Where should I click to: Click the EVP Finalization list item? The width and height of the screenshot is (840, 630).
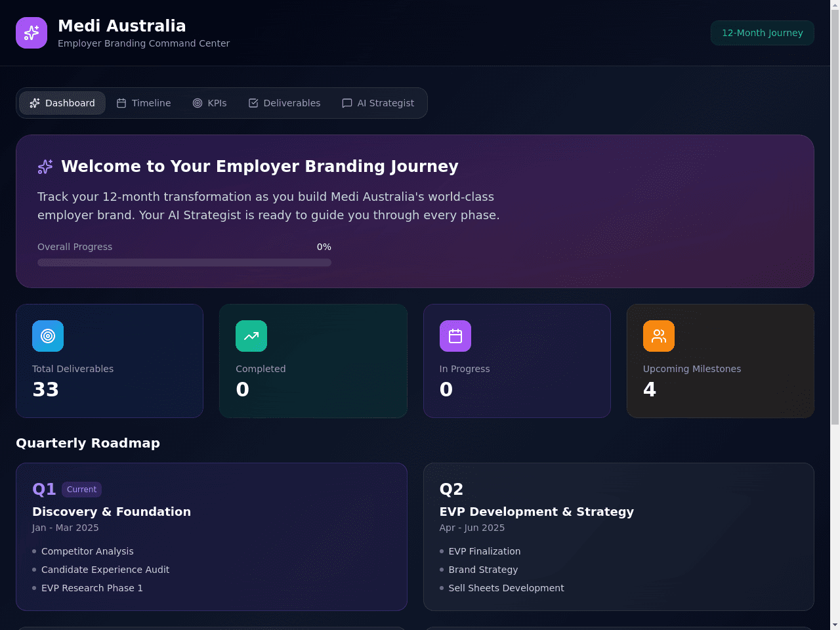click(484, 551)
